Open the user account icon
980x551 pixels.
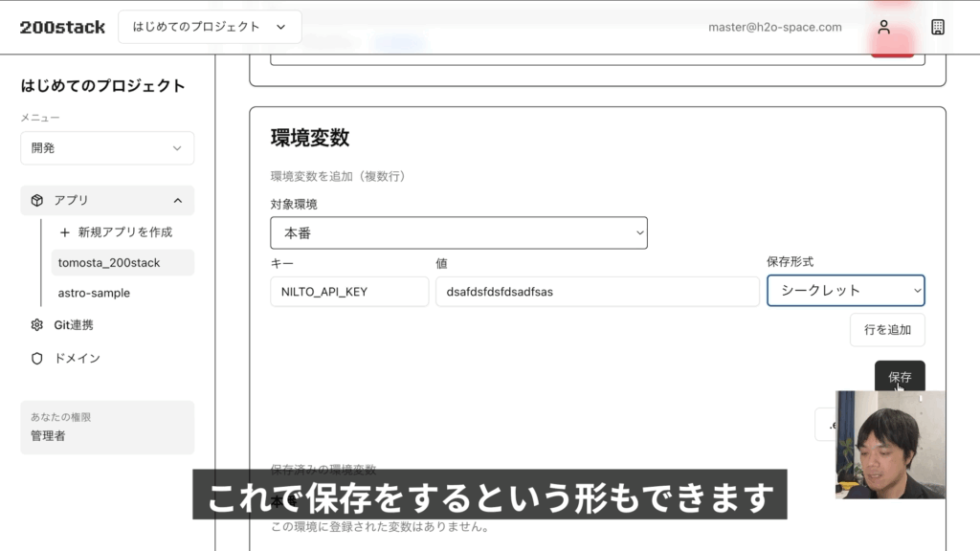tap(883, 27)
